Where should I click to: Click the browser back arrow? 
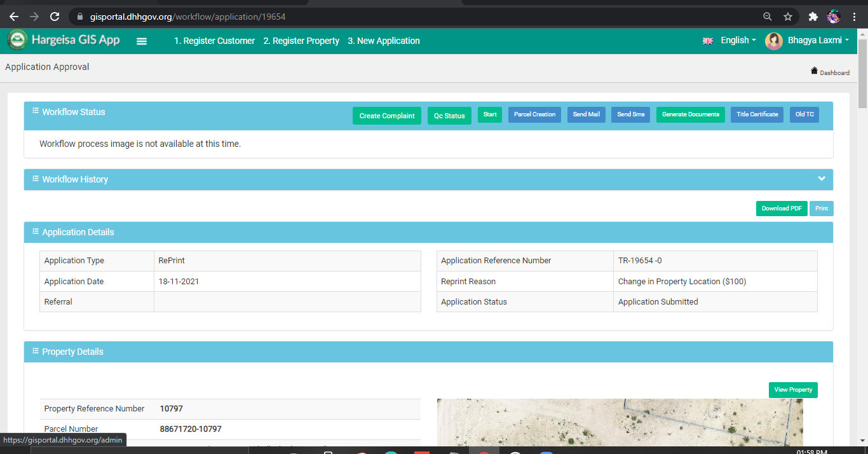pyautogui.click(x=14, y=17)
